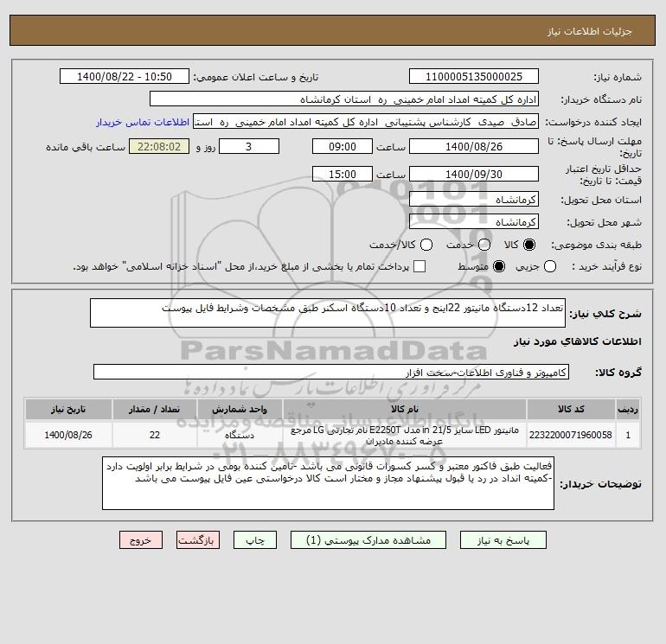Viewport: 666px width, 644px height.
Task: Click the گروه کالا field کامپیوتر و فناوری اطلاعات
Action: 331,372
